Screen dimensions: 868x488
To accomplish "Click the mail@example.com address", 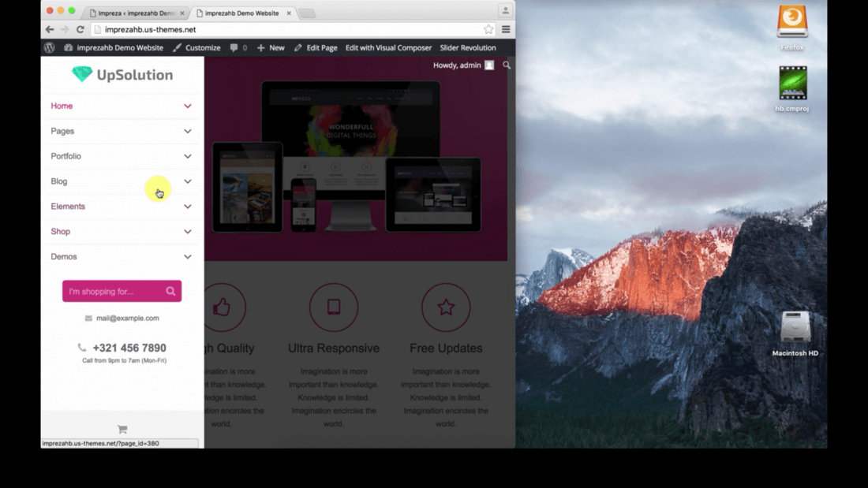I will (x=127, y=319).
